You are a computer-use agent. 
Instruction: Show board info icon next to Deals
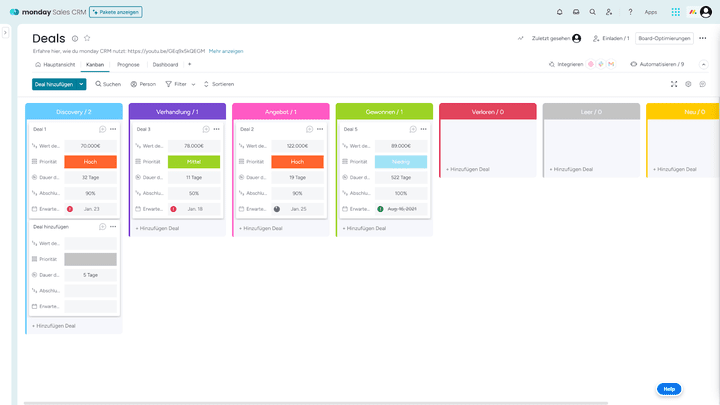75,39
